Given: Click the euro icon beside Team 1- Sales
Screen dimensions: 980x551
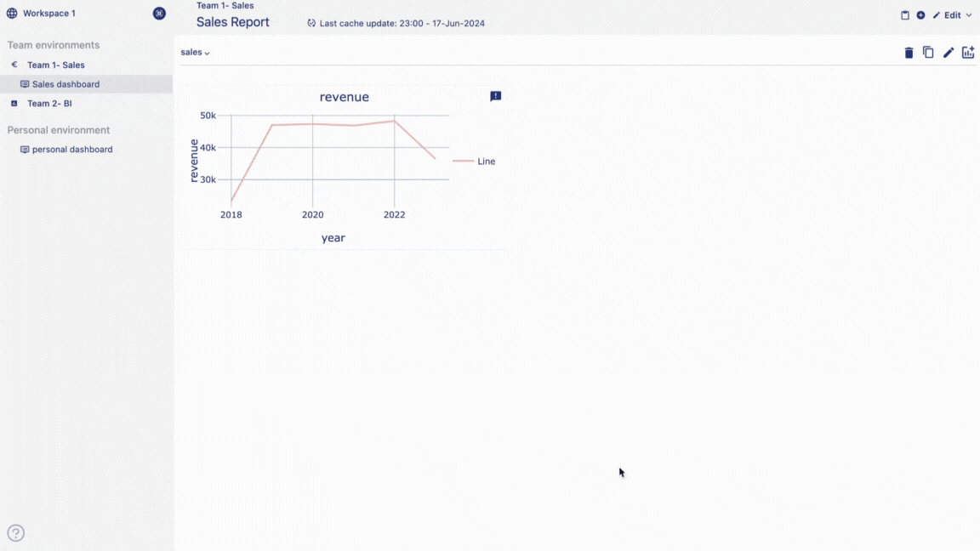Looking at the screenshot, I should tap(14, 65).
